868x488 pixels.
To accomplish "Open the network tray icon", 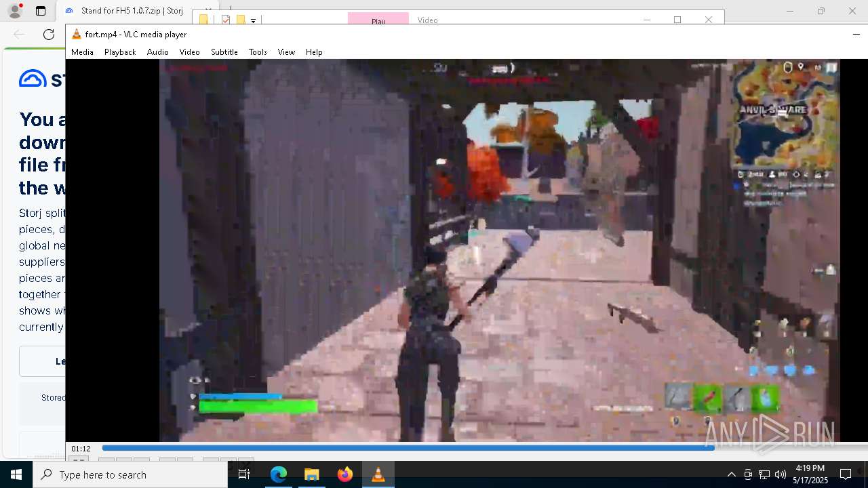I will [x=764, y=474].
